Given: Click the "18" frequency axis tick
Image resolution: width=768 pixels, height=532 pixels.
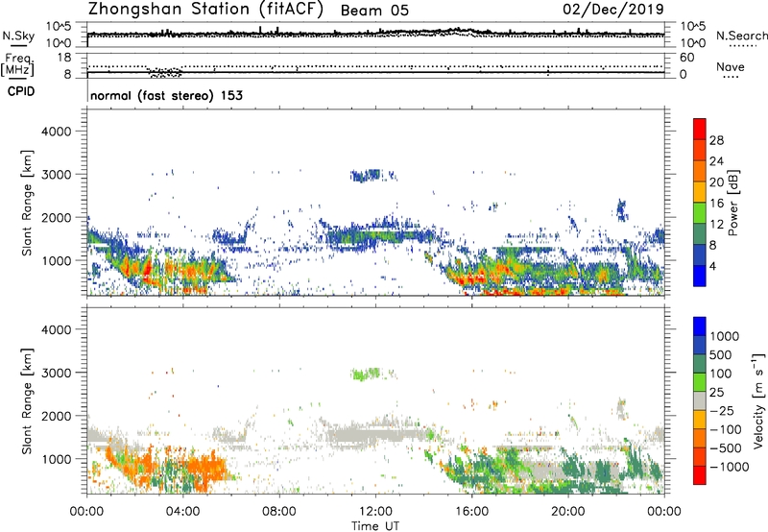Looking at the screenshot, I should pos(64,58).
